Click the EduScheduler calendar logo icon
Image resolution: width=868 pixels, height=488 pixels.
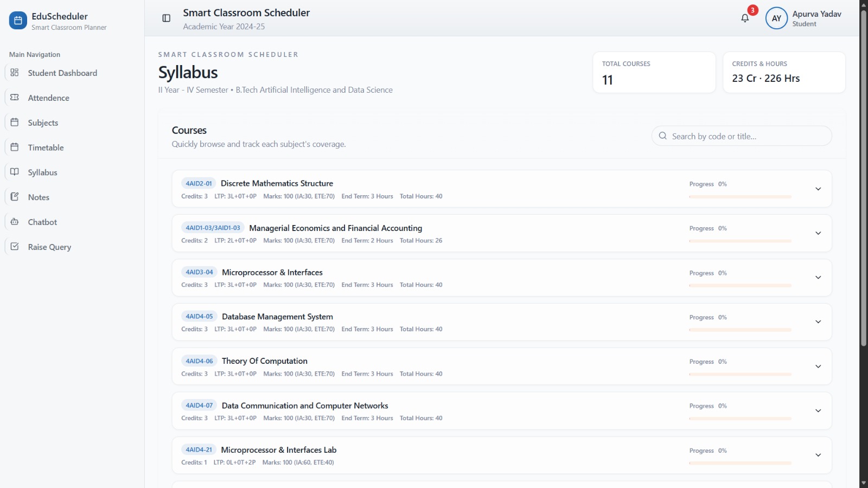(x=18, y=21)
